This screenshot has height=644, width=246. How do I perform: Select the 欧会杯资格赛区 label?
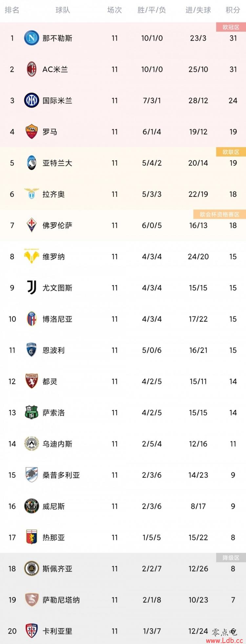coord(219,214)
